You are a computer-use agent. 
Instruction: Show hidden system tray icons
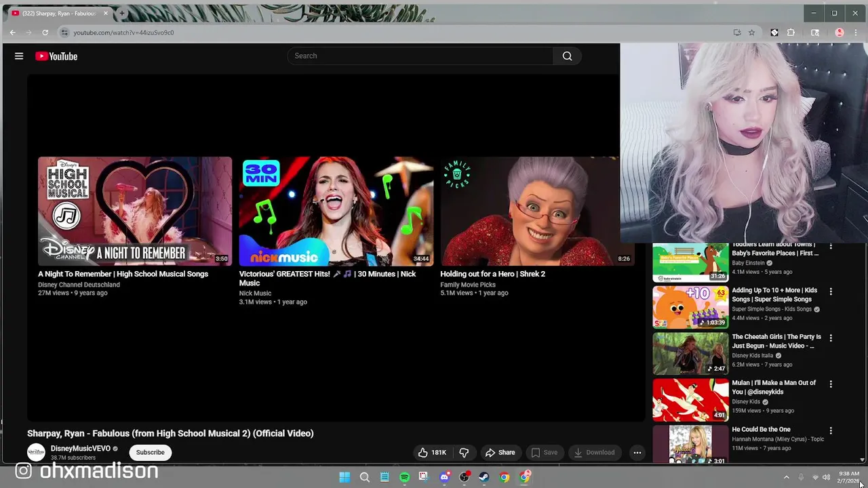coord(787,477)
